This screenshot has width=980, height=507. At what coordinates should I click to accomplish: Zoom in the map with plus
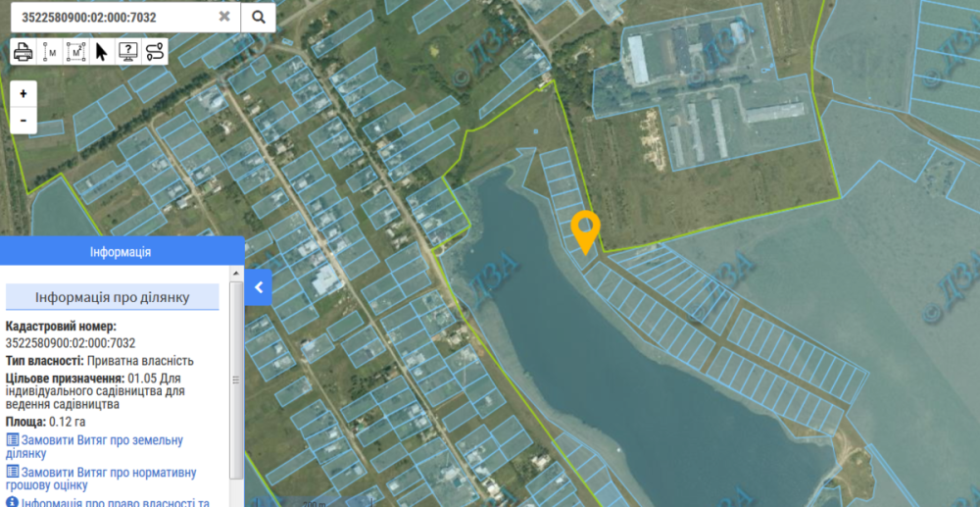[24, 94]
